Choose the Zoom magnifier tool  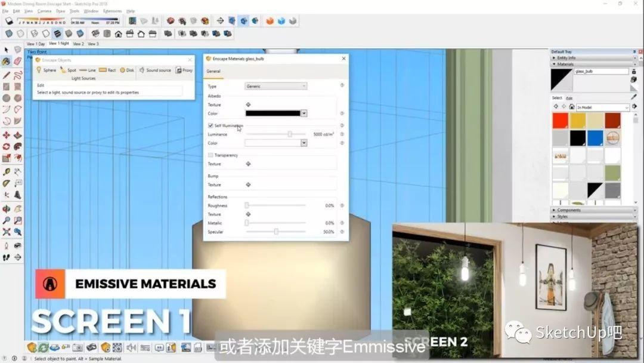[x=6, y=220]
